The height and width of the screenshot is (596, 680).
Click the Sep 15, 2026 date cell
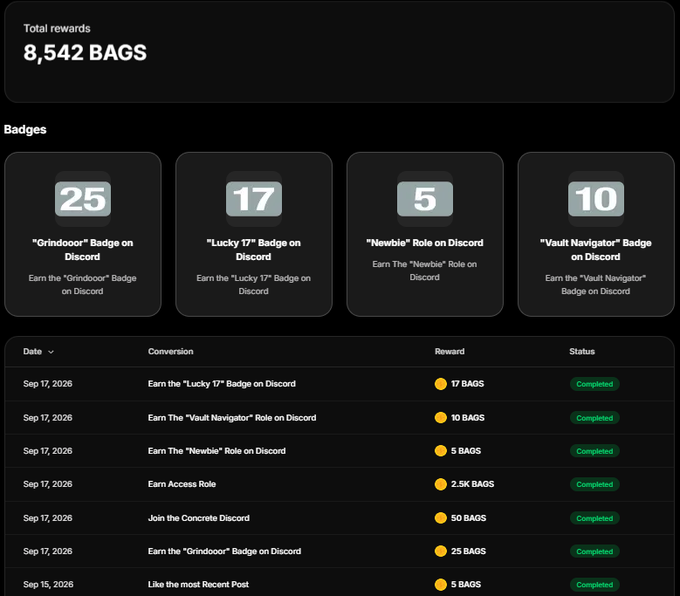coord(48,584)
